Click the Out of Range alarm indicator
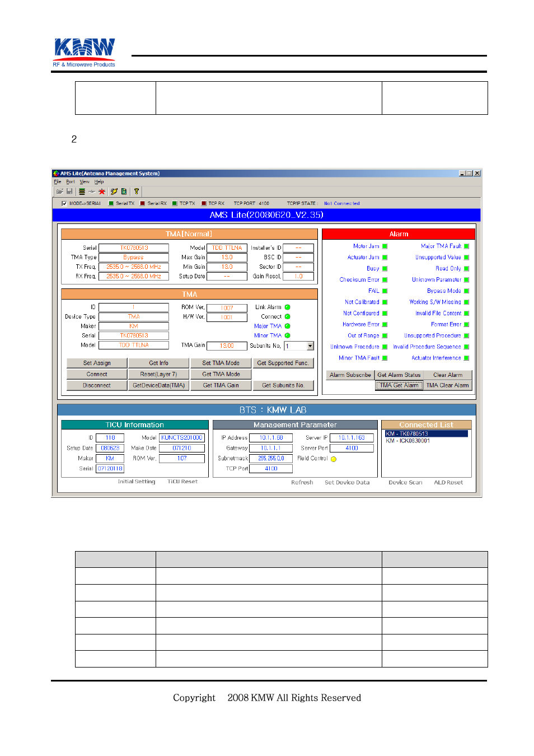This screenshot has height=756, width=534. [x=385, y=336]
